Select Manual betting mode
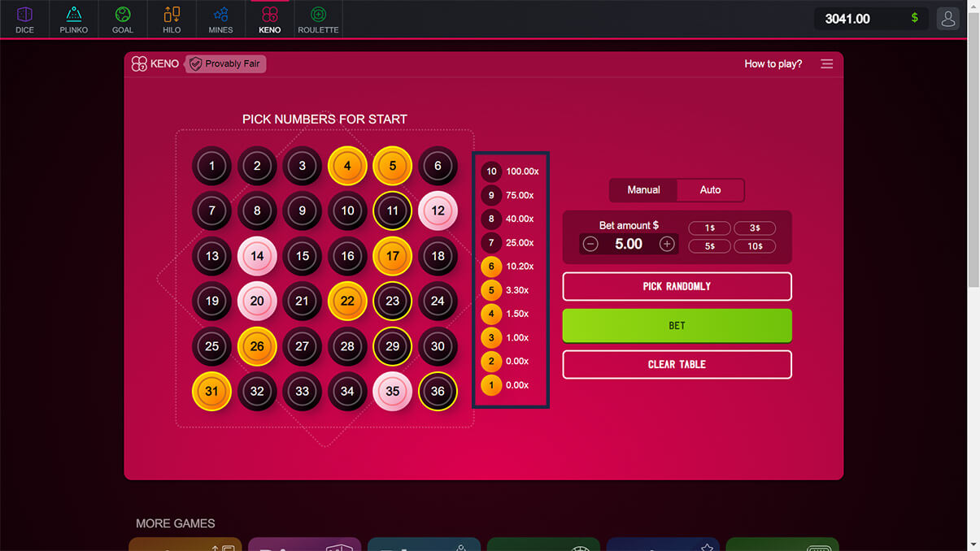The width and height of the screenshot is (980, 551). (x=643, y=189)
